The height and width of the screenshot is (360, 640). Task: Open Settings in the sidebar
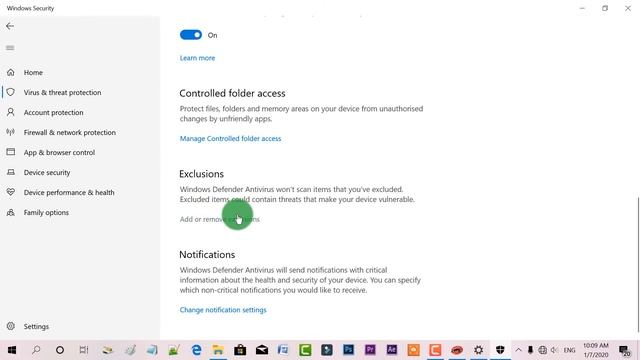[36, 327]
